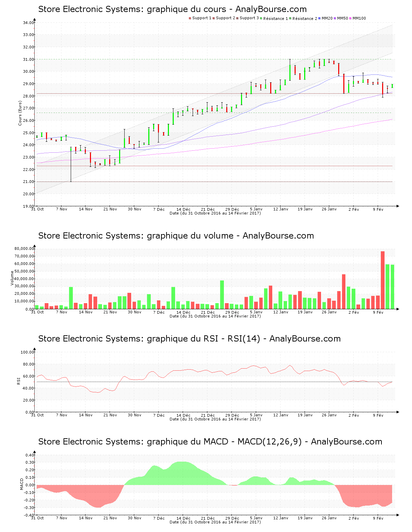Viewport: 412px width, 532px height.
Task: Click the tall green volume bar near 29 Déc
Action: click(x=222, y=295)
